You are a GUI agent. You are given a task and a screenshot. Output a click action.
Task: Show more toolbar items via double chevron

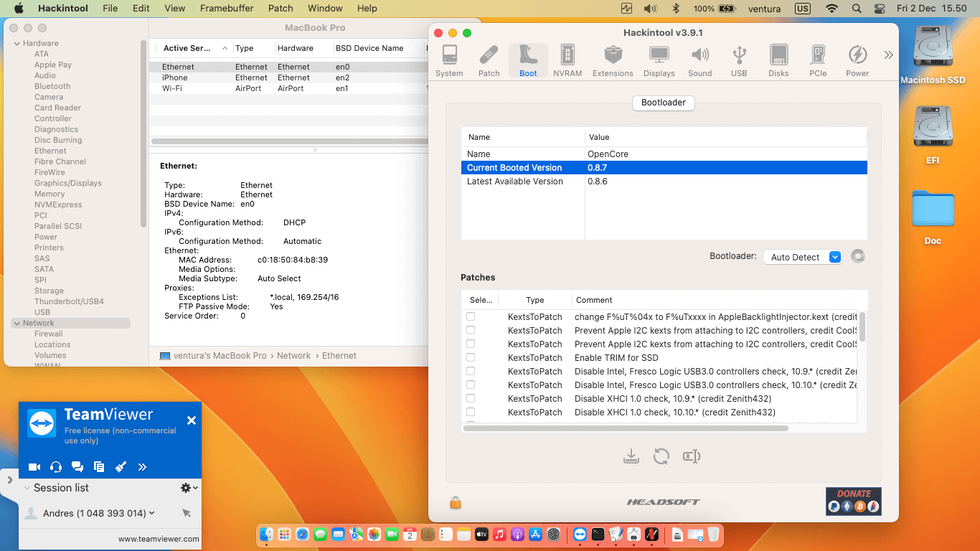(x=888, y=55)
